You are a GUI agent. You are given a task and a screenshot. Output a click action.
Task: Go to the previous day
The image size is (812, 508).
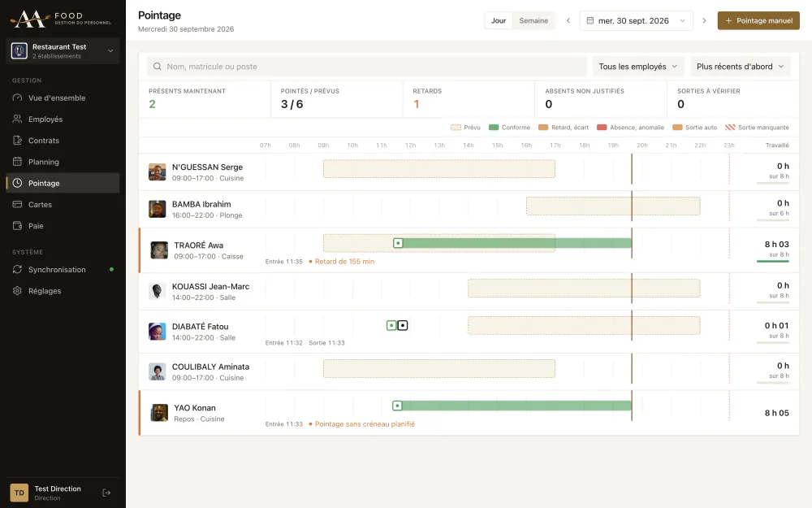[568, 21]
